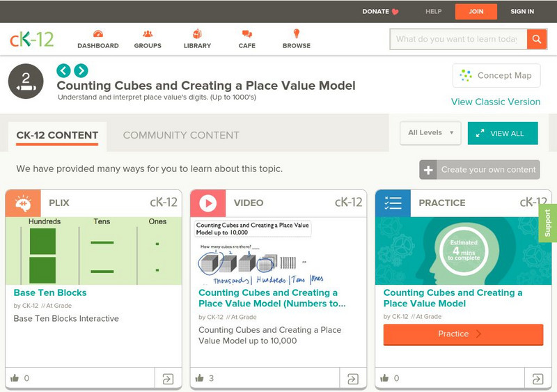This screenshot has width=557, height=392.
Task: Open share menu on the PLIX card
Action: [x=168, y=379]
